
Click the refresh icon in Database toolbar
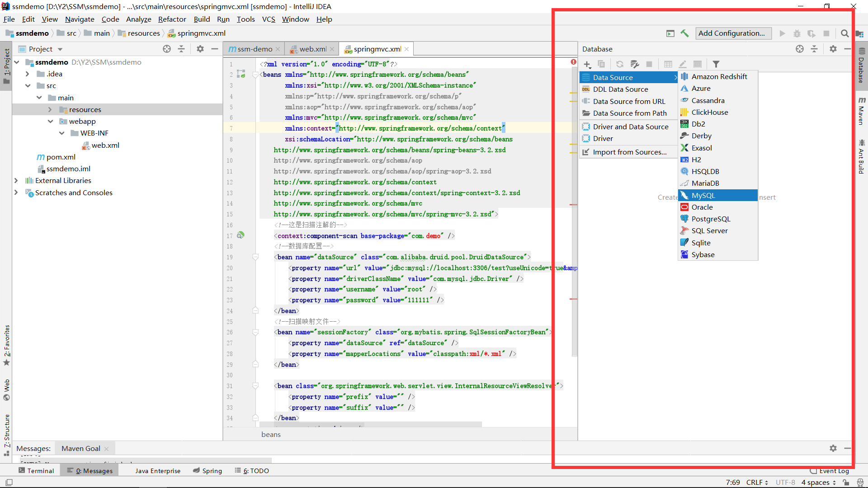(620, 64)
